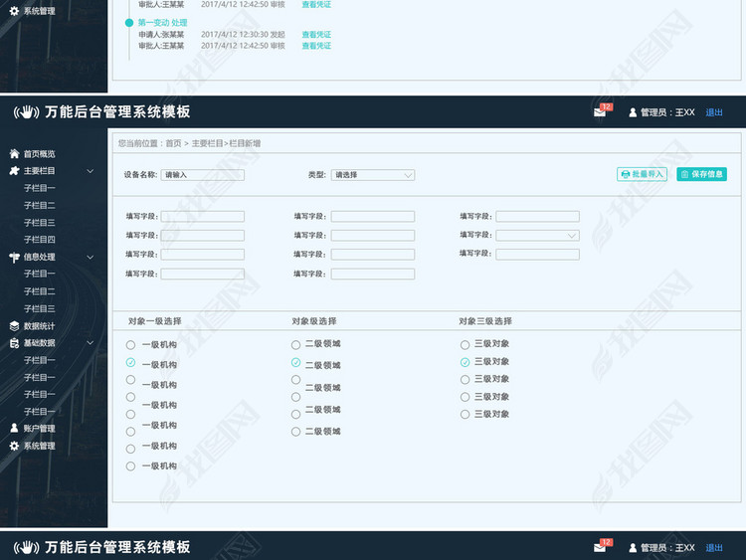This screenshot has height=560, width=746.
Task: Click the 批量导入 button
Action: click(x=642, y=174)
